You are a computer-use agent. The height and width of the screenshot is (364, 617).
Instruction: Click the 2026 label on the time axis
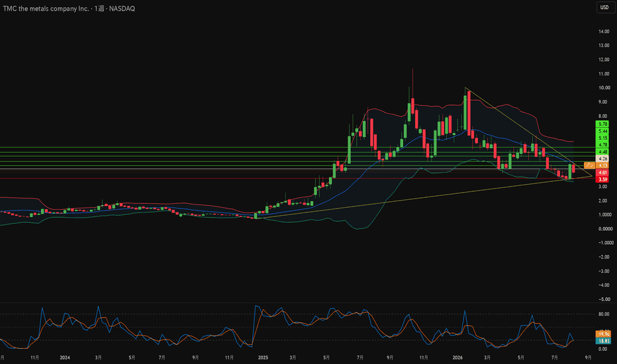457,357
